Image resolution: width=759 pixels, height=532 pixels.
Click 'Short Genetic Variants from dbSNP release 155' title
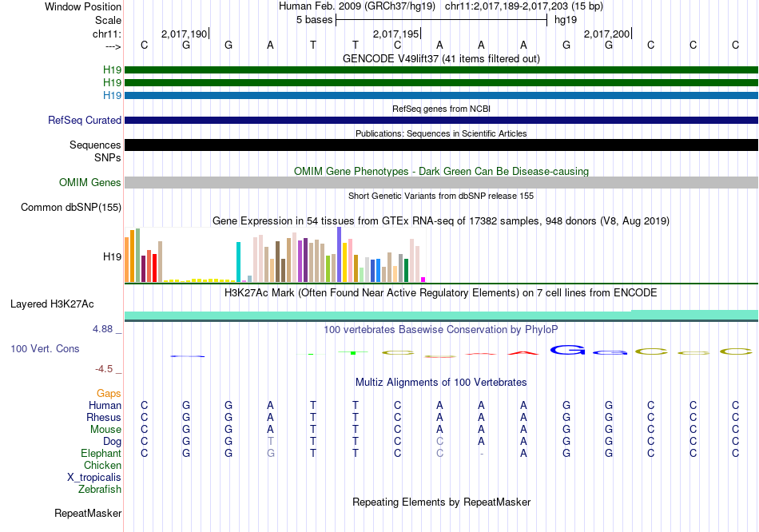(441, 196)
